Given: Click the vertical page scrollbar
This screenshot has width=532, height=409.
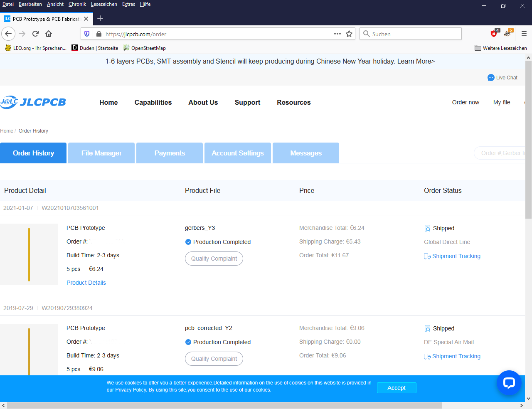Looking at the screenshot, I should pos(528,140).
